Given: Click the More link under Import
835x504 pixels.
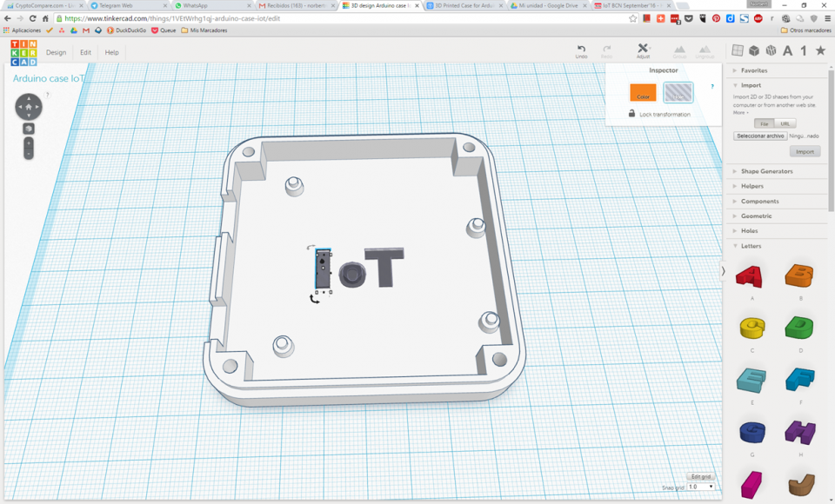Looking at the screenshot, I should (x=739, y=113).
